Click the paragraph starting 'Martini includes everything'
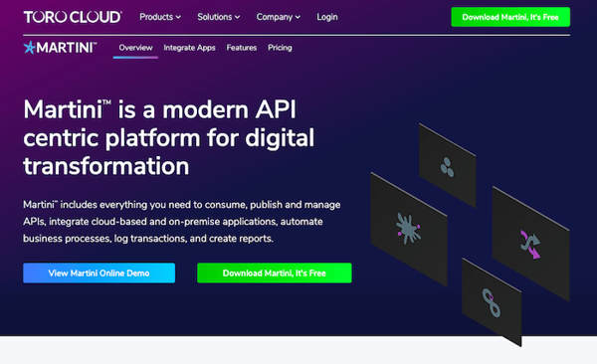Viewport: 597px width, 364px height. pos(182,222)
